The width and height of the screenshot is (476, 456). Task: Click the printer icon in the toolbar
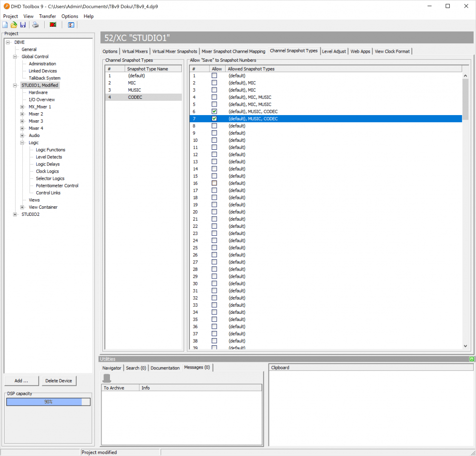click(x=35, y=25)
